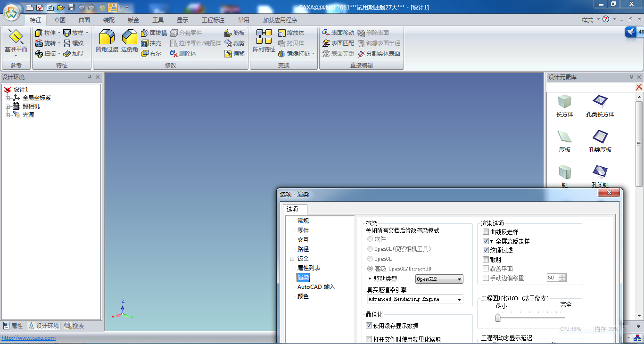Image resolution: width=644 pixels, height=344 pixels.
Task: Expand the 全局坐标系 tree node
Action: pos(8,98)
